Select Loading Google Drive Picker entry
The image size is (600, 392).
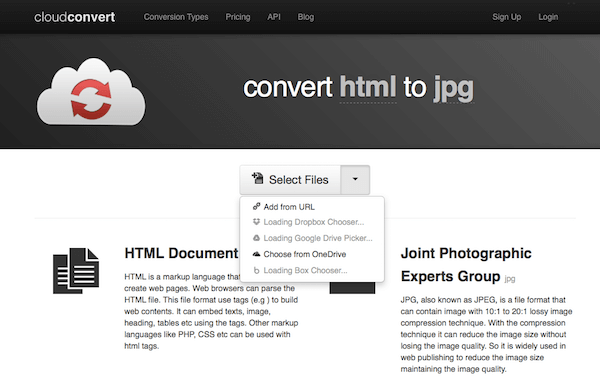pos(312,238)
